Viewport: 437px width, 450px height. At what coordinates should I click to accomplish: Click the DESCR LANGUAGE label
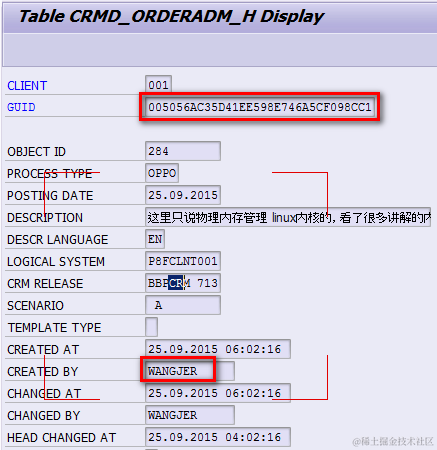point(58,240)
